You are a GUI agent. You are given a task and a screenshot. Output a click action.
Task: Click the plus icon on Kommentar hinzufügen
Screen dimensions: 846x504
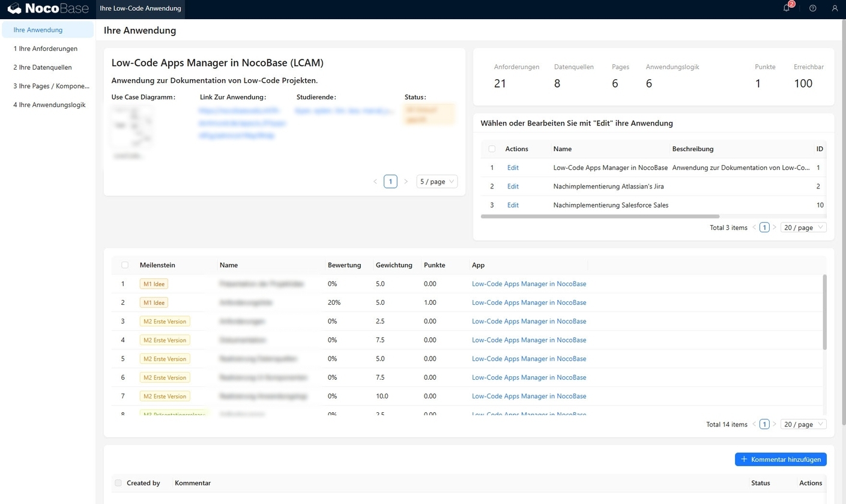(744, 459)
